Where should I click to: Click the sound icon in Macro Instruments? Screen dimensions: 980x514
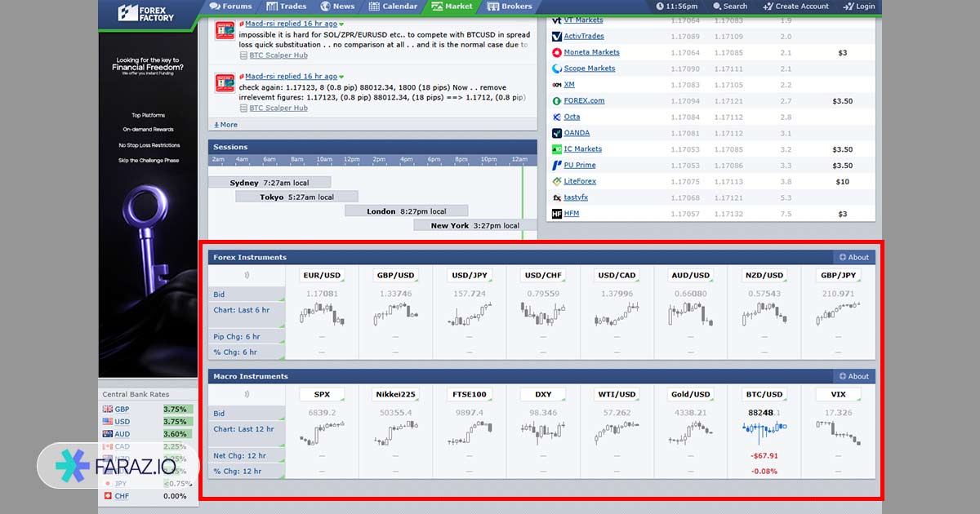pos(247,394)
